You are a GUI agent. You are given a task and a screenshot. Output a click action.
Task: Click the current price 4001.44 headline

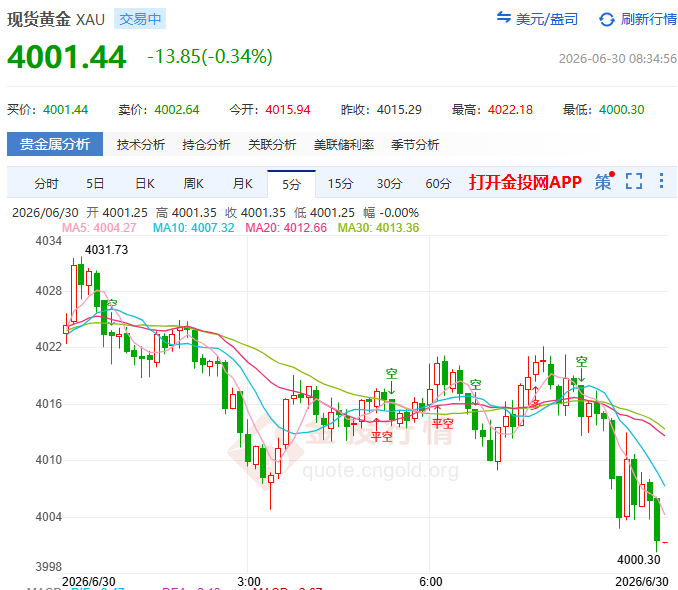(67, 57)
